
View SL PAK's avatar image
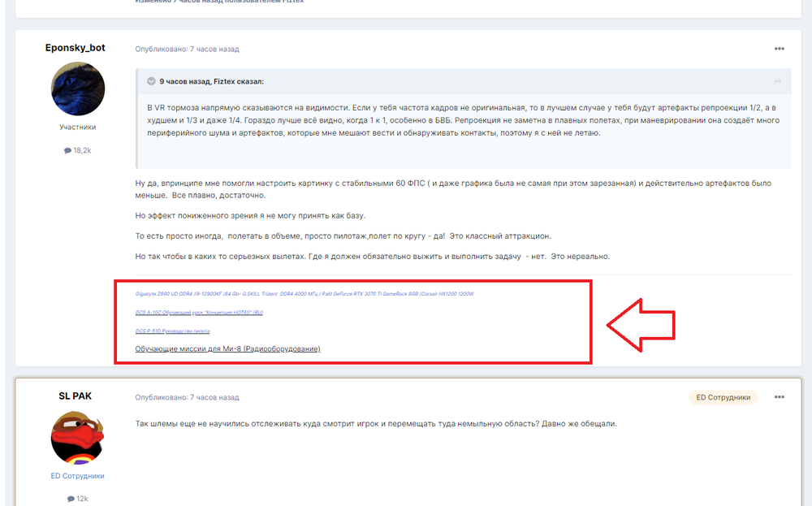click(x=78, y=438)
